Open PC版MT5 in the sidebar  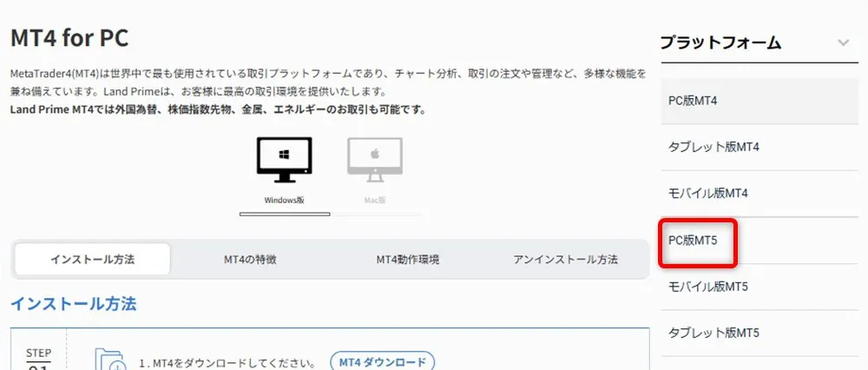pyautogui.click(x=759, y=241)
